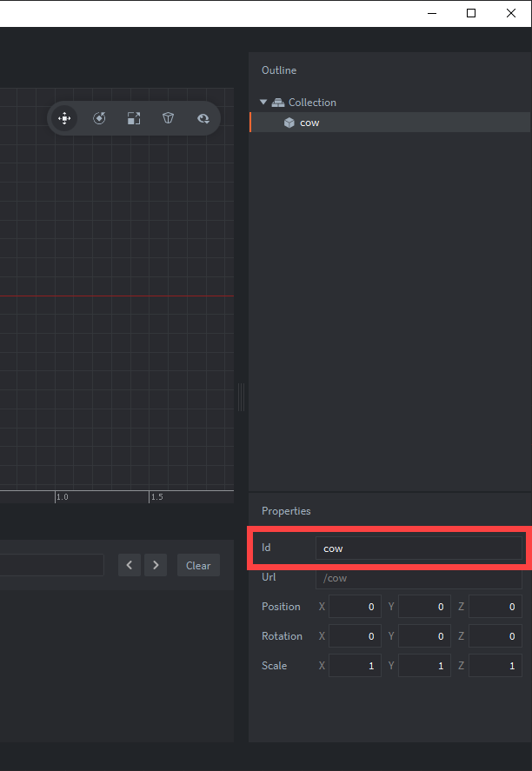Edit Position Y value
532x771 pixels.
(424, 607)
